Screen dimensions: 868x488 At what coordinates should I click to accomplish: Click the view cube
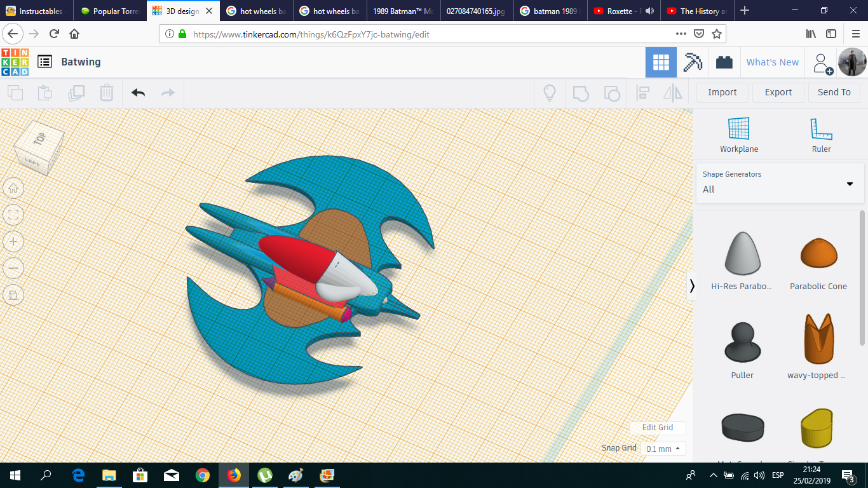coord(38,148)
